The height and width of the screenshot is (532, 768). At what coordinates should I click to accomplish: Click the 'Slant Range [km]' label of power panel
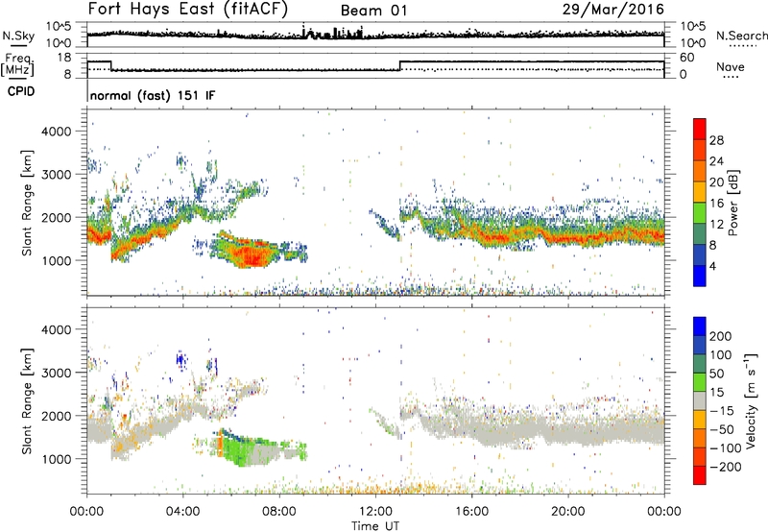coord(27,203)
